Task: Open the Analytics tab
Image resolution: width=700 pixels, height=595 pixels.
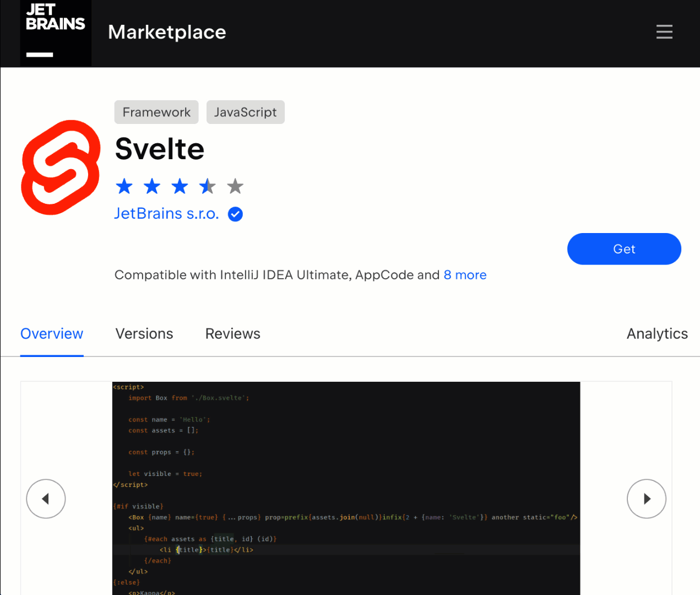Action: tap(657, 334)
